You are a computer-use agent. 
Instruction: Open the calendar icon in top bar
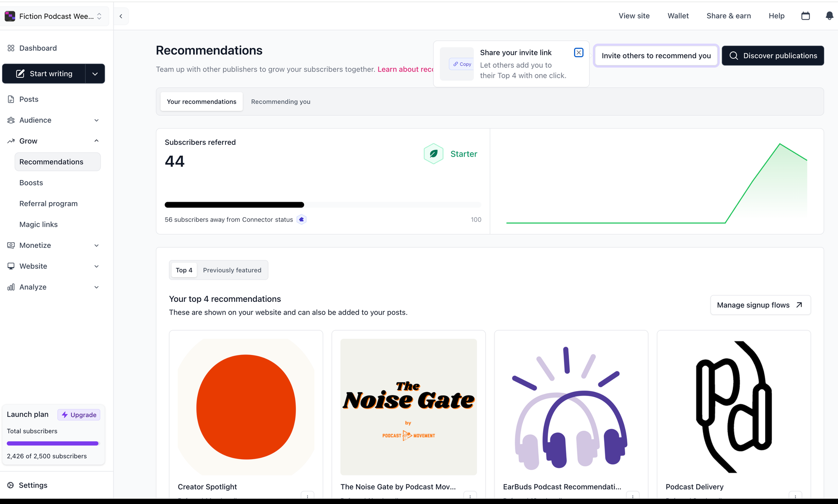point(805,16)
